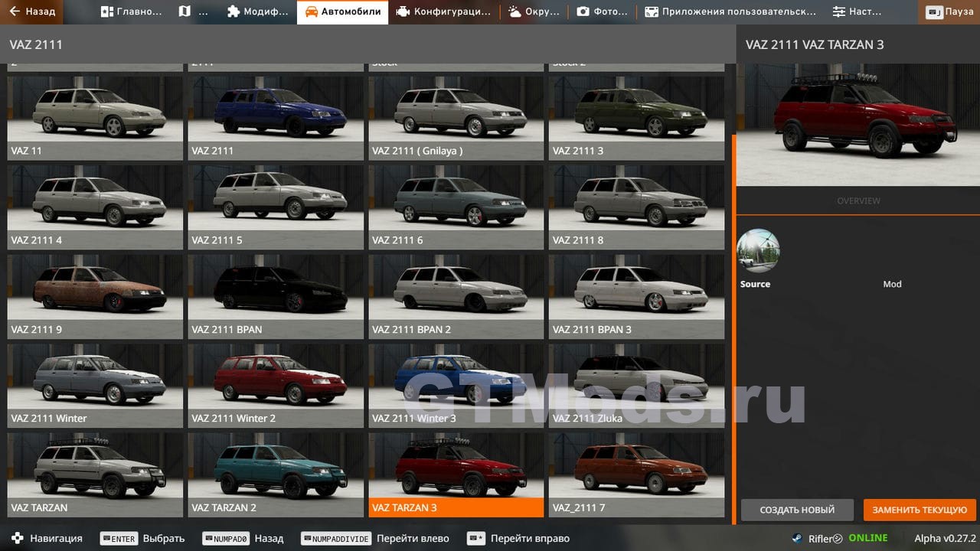Click the VAZ 2111 list heading
This screenshot has height=551, width=980.
[x=36, y=44]
